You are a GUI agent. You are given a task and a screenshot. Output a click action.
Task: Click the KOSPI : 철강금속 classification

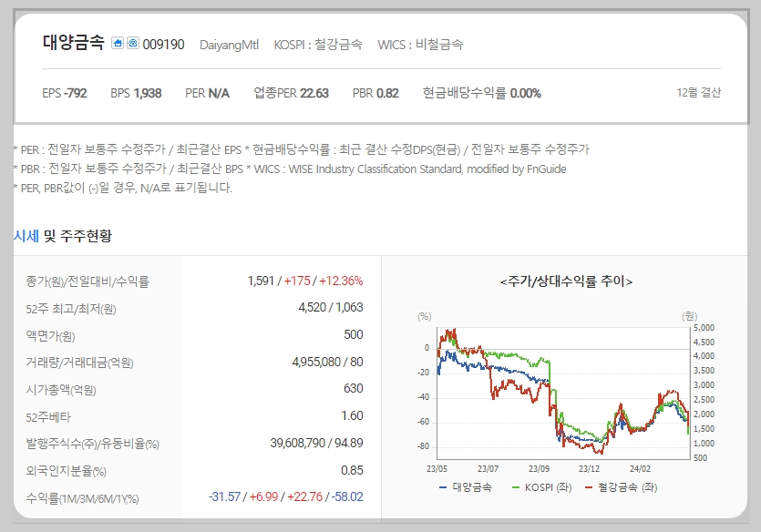tap(318, 45)
